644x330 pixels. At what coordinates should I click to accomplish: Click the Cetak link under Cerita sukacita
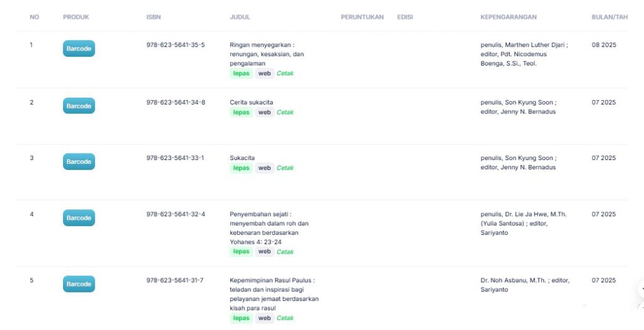pos(285,113)
